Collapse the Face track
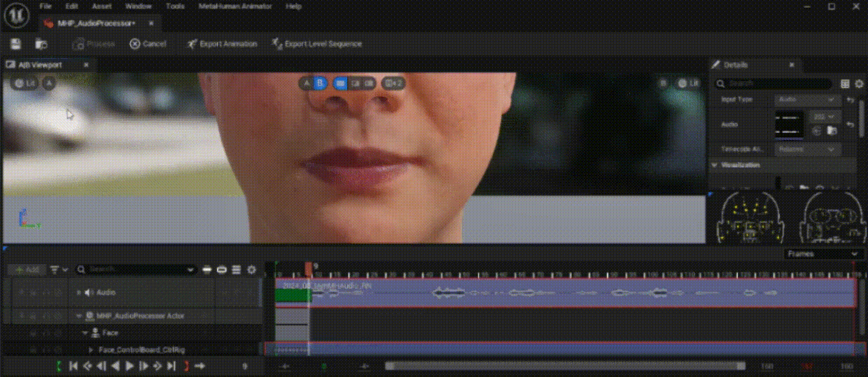Screen dimensions: 868x377 (85, 333)
